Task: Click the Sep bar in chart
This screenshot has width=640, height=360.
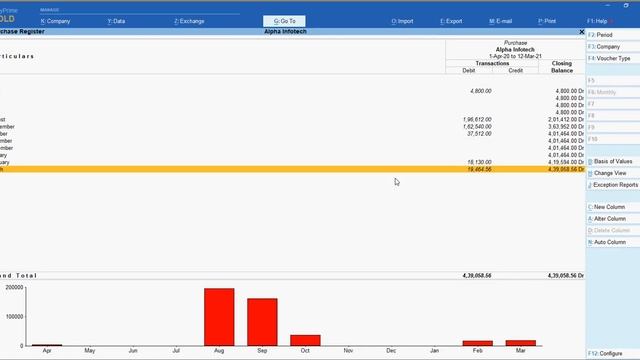Action: (x=262, y=322)
